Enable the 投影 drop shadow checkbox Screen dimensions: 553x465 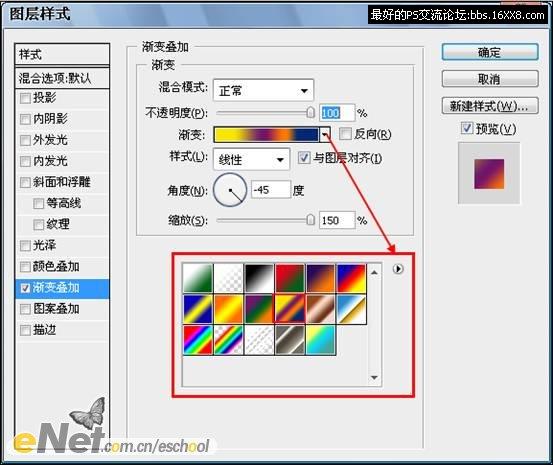25,98
